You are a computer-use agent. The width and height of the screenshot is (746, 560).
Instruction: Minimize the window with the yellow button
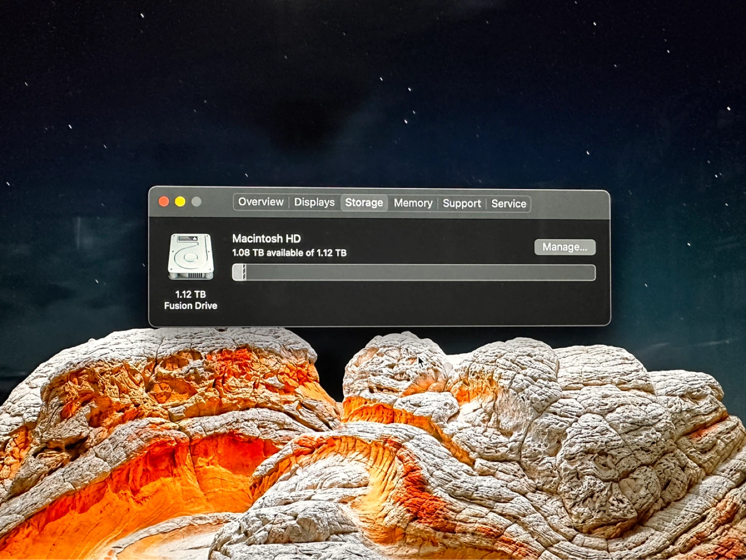[180, 202]
